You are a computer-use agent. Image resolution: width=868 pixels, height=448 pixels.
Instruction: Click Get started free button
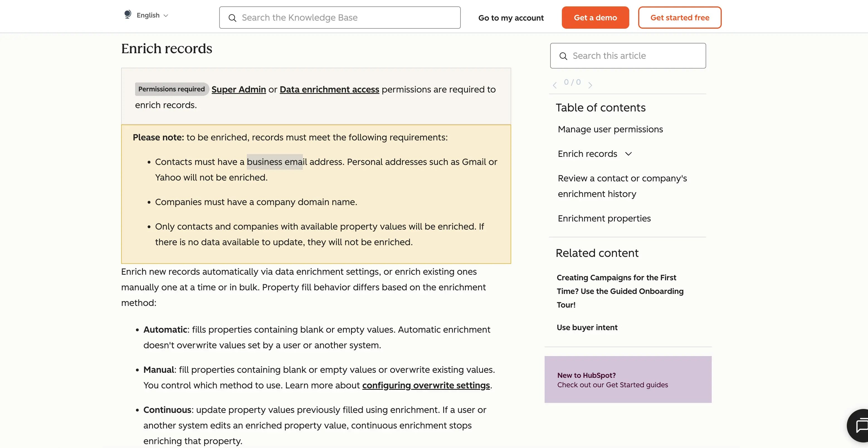[x=680, y=18]
